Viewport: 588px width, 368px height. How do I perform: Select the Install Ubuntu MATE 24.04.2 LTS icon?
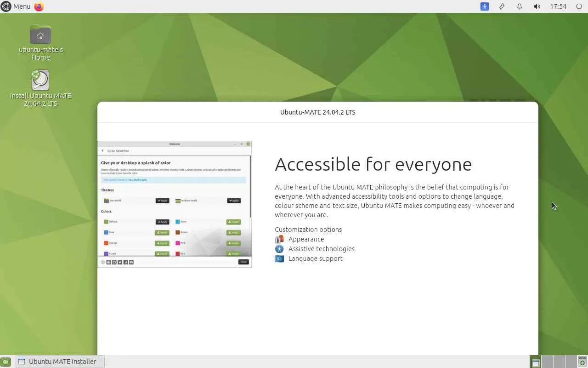tap(41, 88)
